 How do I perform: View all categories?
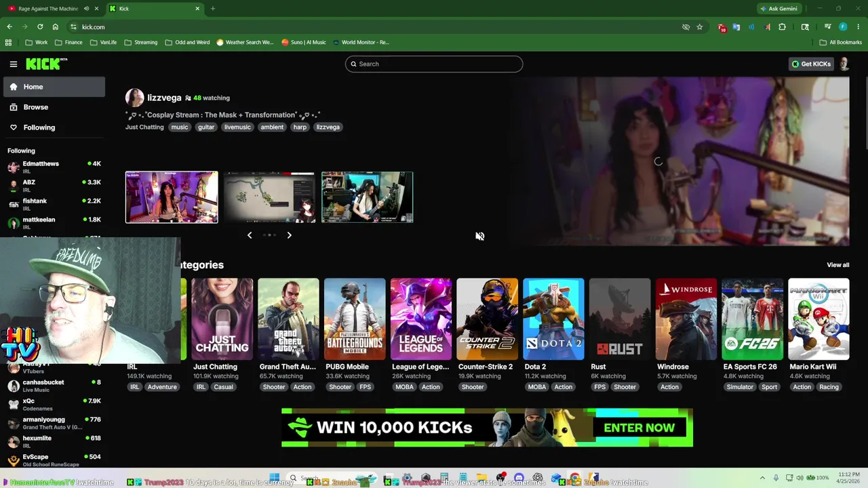tap(837, 265)
